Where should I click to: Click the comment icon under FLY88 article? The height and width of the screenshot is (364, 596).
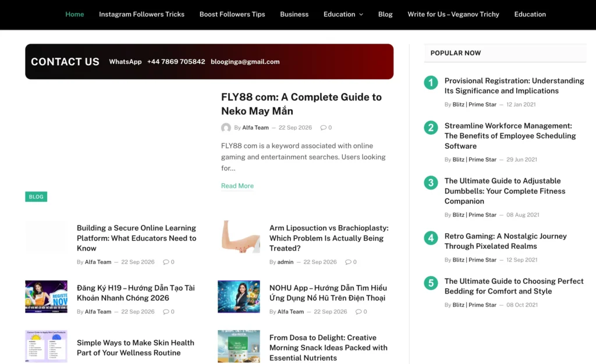(x=323, y=127)
